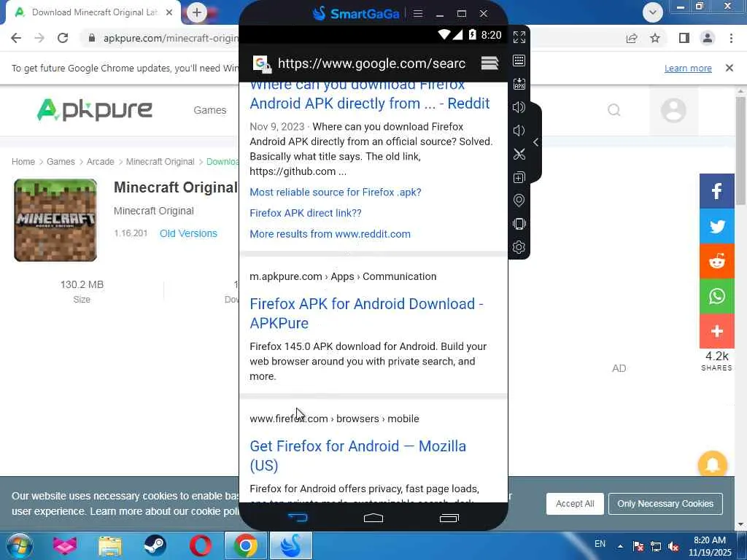Screen dimensions: 747x560
Task: Select the 'Download Minecraft Original' Chrome tab
Action: click(93, 12)
